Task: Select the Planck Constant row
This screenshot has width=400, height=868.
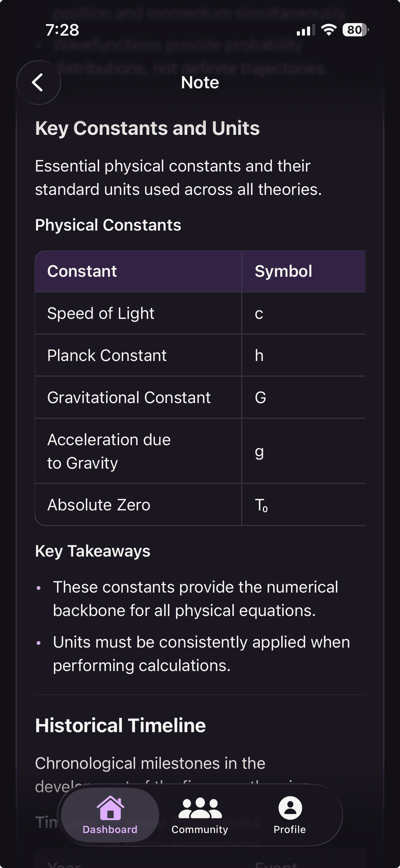Action: [200, 355]
